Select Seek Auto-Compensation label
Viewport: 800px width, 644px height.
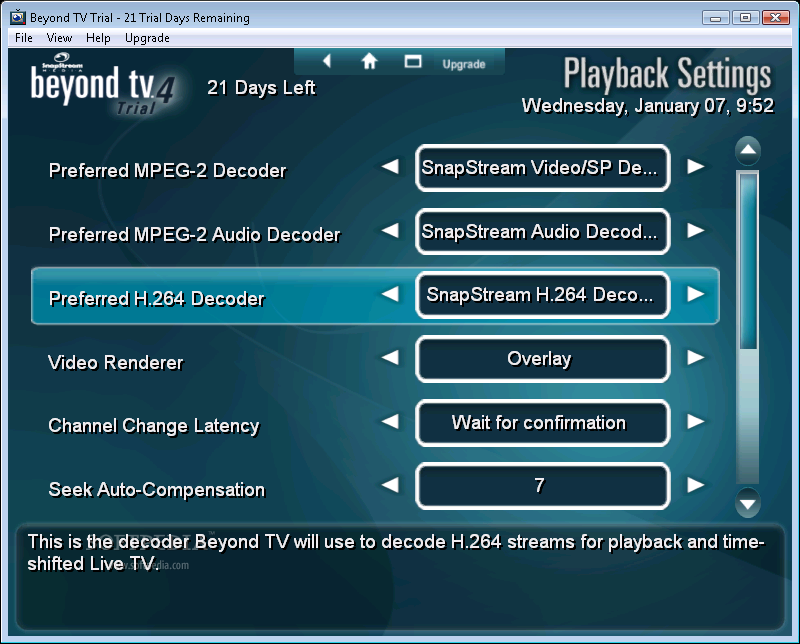(157, 490)
